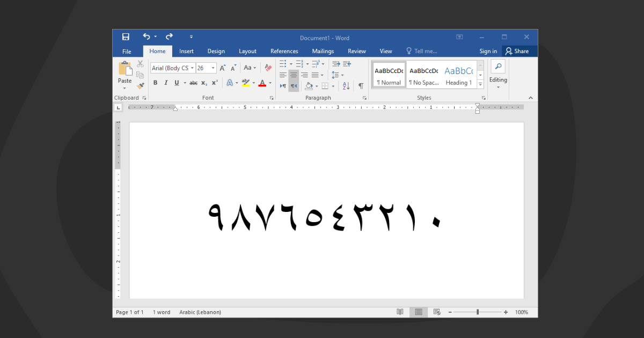The height and width of the screenshot is (338, 644).
Task: Justify the paragraph text
Action: coord(315,75)
